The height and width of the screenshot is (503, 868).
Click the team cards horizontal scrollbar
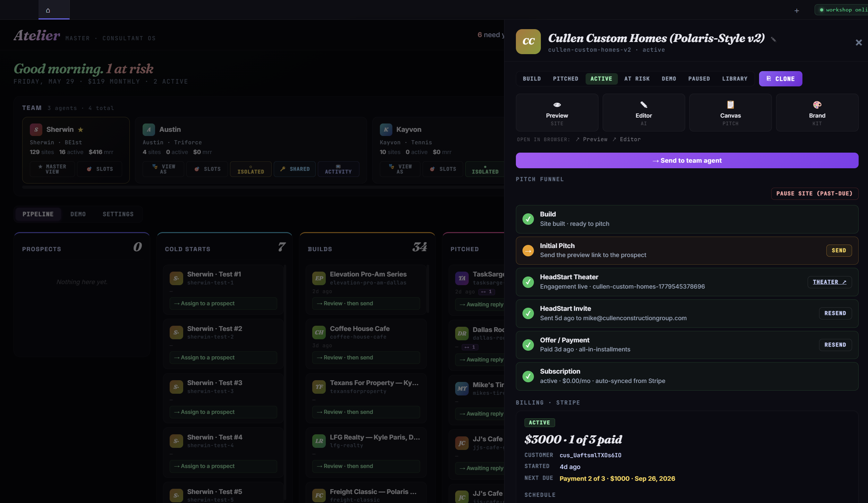tap(263, 187)
